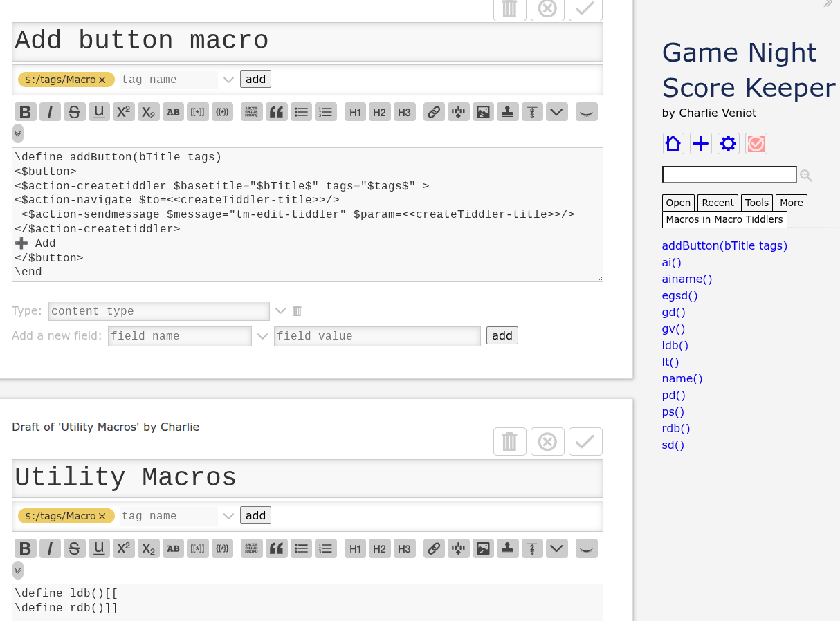Viewport: 840px width, 621px height.
Task: Open the egsd() macro link
Action: (679, 295)
